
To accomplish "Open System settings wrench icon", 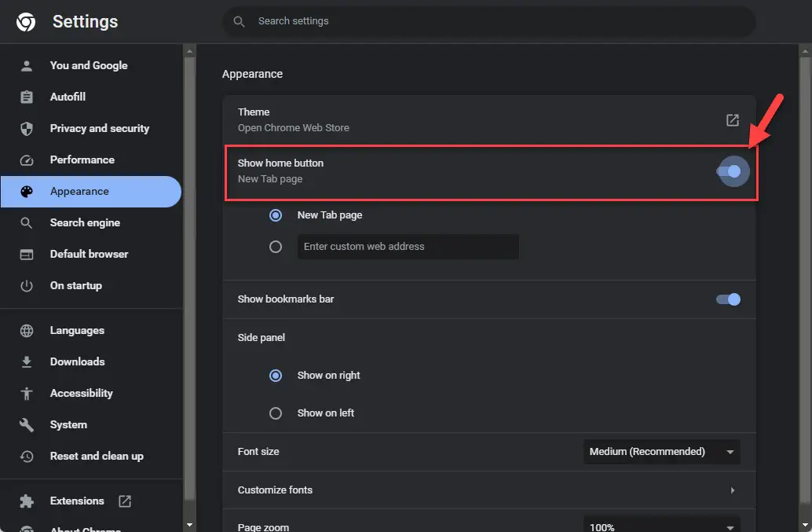I will 27,424.
